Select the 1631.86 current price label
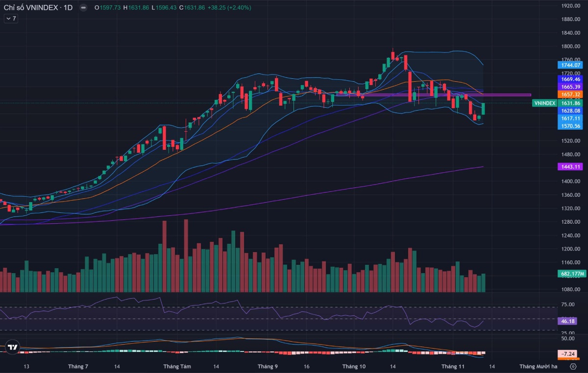 [570, 103]
